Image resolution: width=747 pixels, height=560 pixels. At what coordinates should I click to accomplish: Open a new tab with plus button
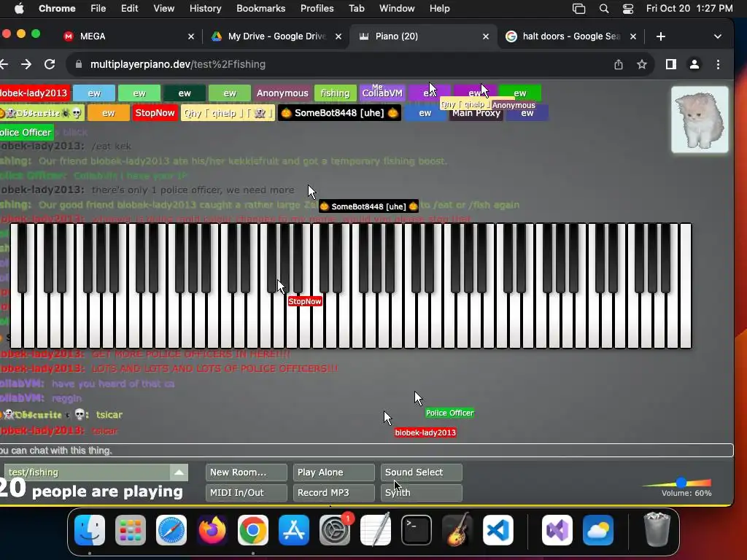[x=660, y=36]
